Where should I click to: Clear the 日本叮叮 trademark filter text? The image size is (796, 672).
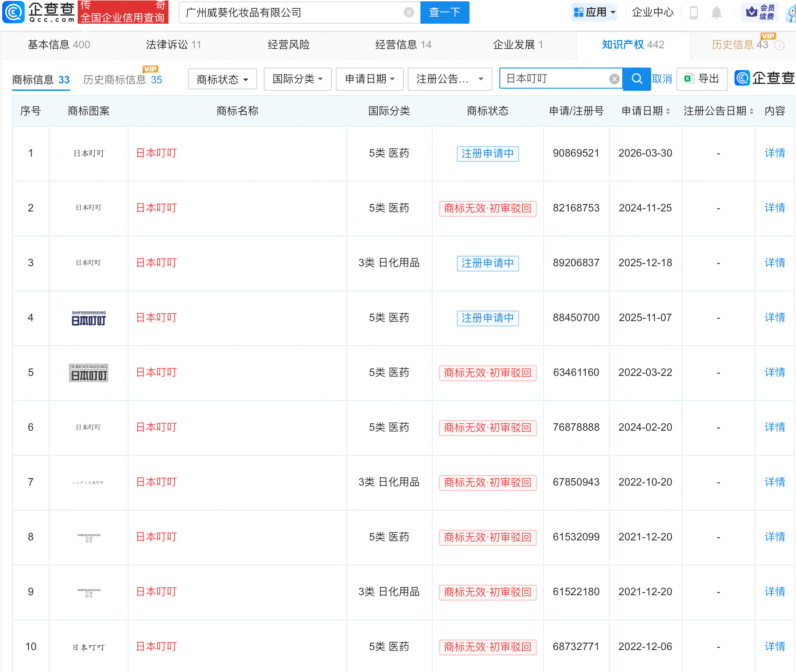tap(614, 79)
